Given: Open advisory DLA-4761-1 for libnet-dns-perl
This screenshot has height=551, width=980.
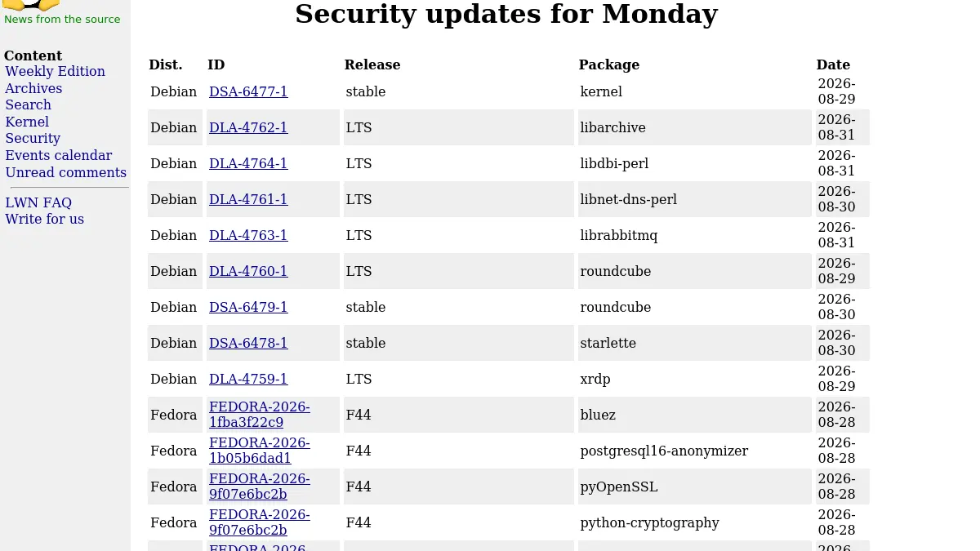Looking at the screenshot, I should 248,199.
